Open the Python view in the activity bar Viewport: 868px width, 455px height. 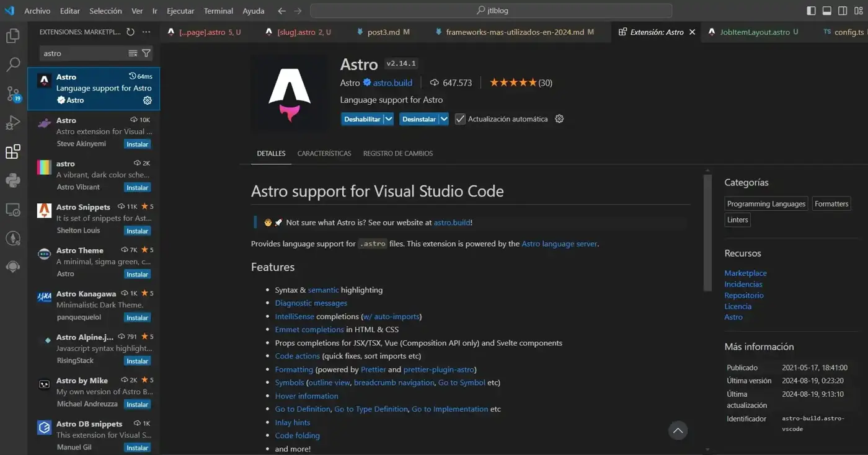[x=13, y=180]
